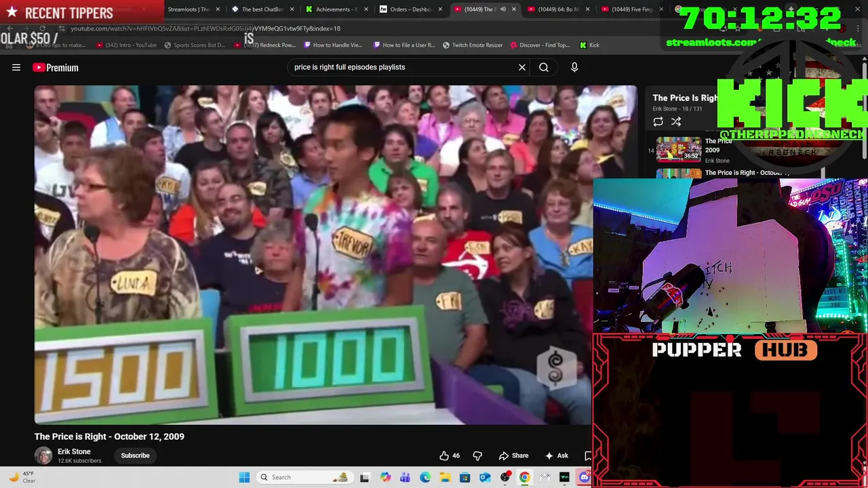
Task: Play playlist video 14 thumbnail (36:52)
Action: pos(678,149)
